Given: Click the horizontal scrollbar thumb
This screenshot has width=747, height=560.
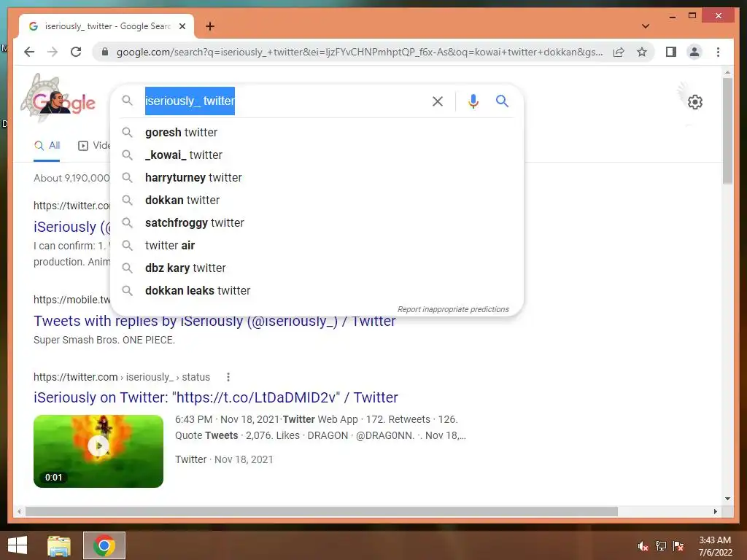Looking at the screenshot, I should pos(322,511).
